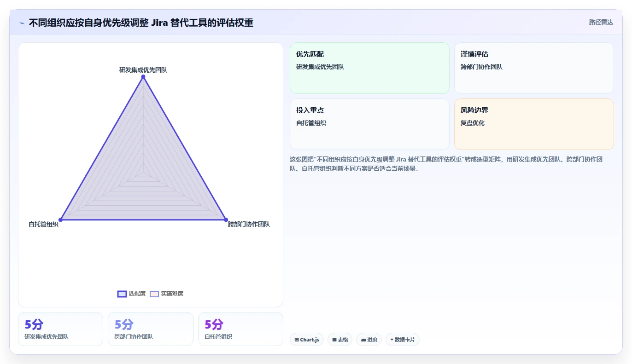Select the 数据卡片 tag

tap(403, 340)
